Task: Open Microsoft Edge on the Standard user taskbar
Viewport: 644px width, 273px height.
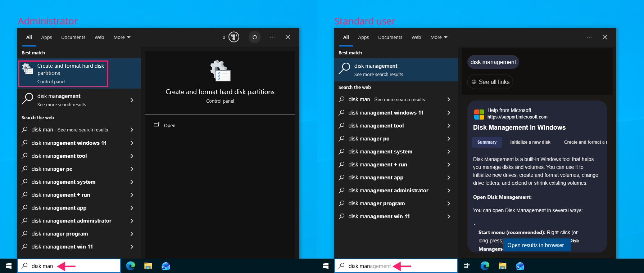Action: (x=485, y=266)
